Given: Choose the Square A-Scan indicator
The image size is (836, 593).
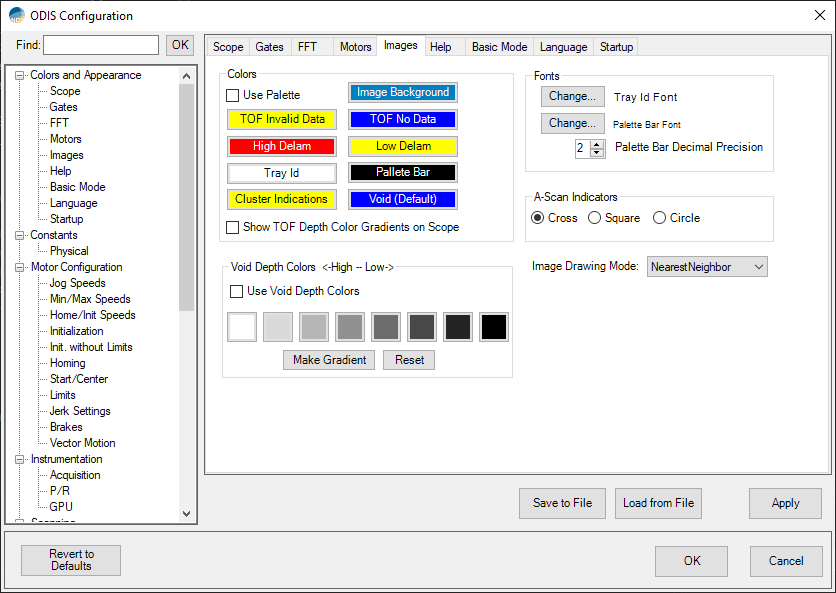Looking at the screenshot, I should 595,218.
